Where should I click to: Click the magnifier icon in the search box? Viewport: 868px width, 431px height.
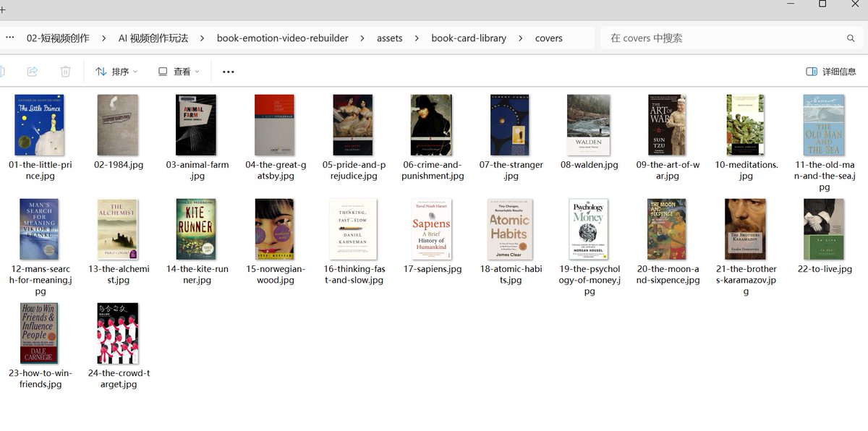pos(851,38)
